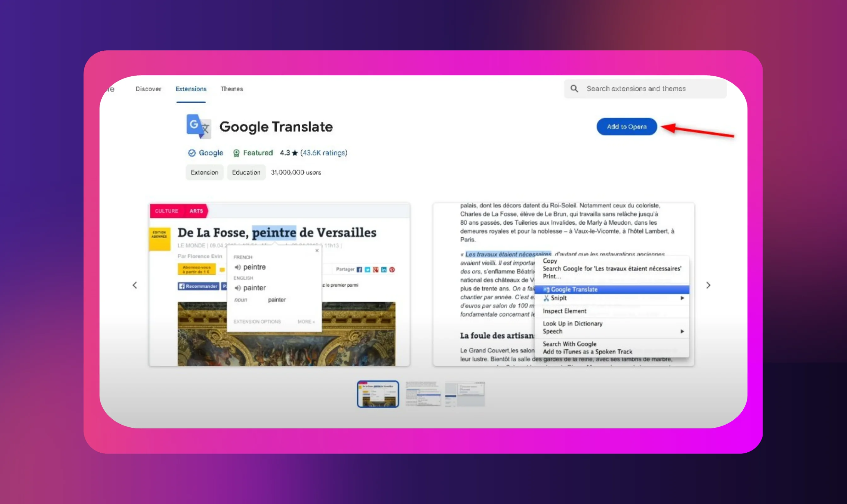Go back using the left carousel chevron
Image resolution: width=847 pixels, height=504 pixels.
tap(135, 285)
